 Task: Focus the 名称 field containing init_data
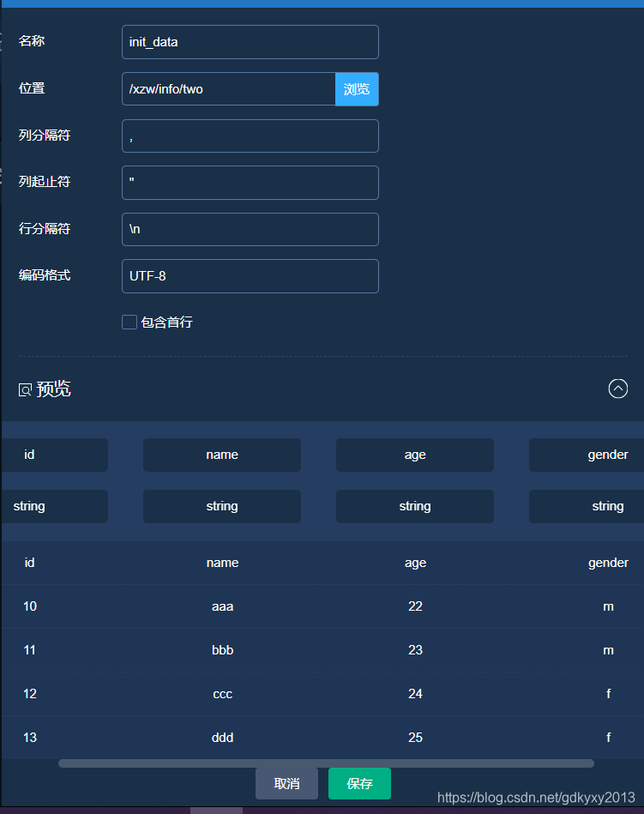[250, 42]
